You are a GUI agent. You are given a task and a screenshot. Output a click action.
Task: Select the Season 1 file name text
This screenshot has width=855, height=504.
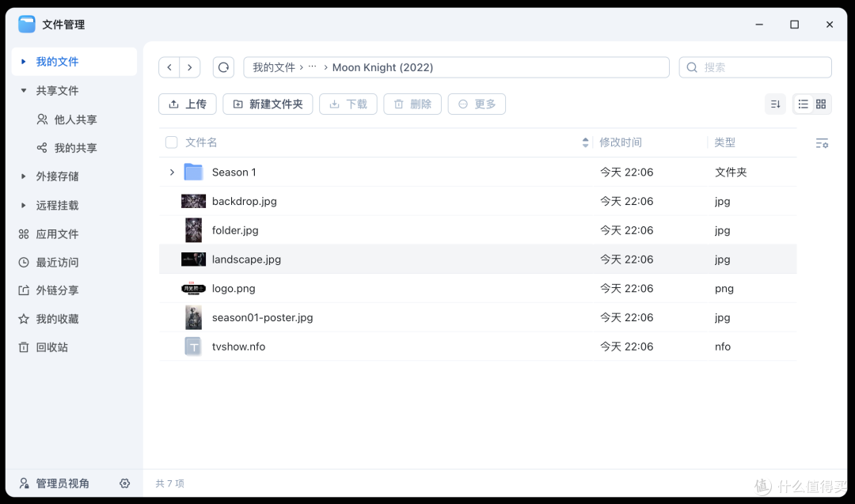[x=234, y=172]
